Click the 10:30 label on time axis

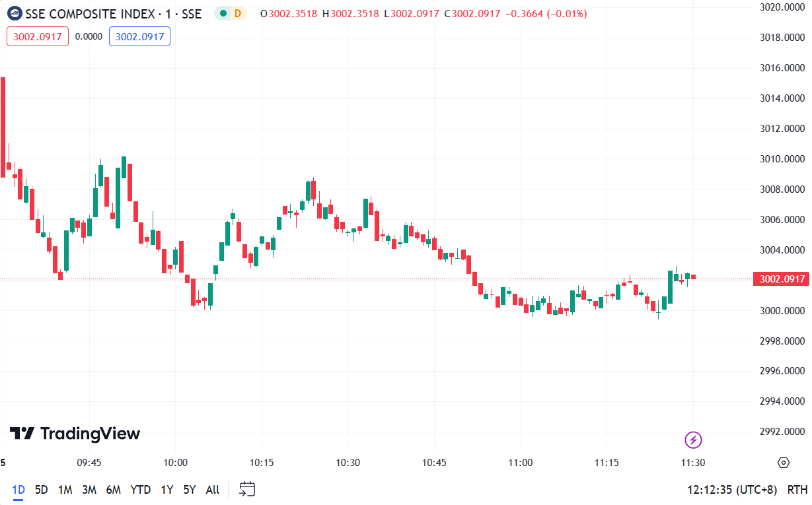click(x=348, y=462)
